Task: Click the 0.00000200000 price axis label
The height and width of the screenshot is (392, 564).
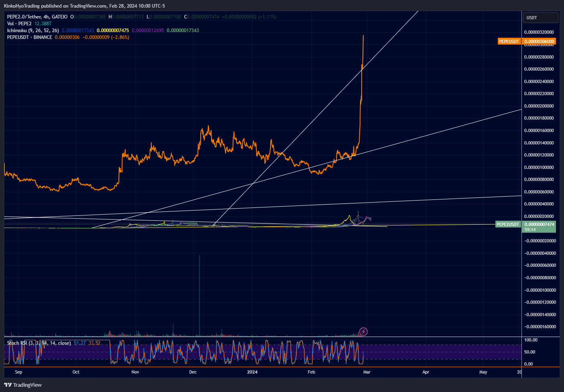Action: 539,106
